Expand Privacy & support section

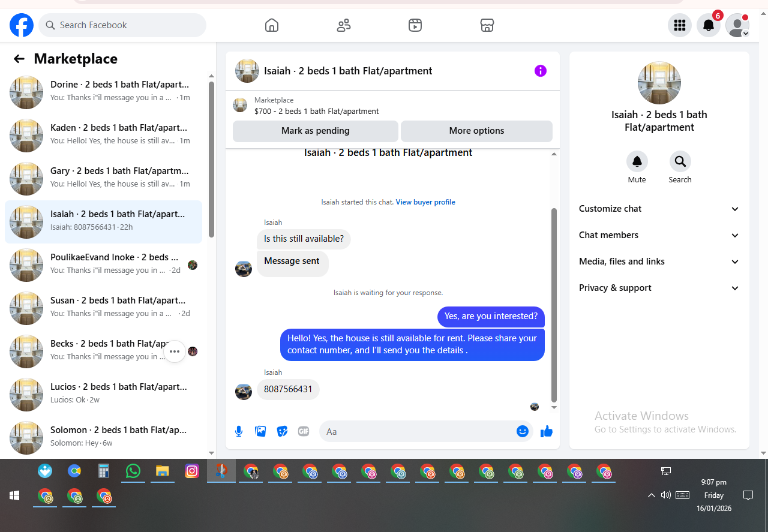pyautogui.click(x=659, y=288)
